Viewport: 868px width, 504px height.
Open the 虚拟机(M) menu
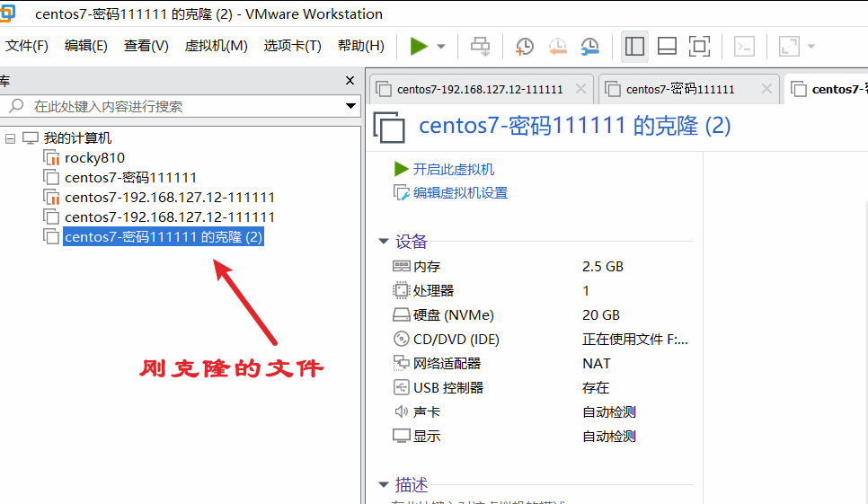216,46
